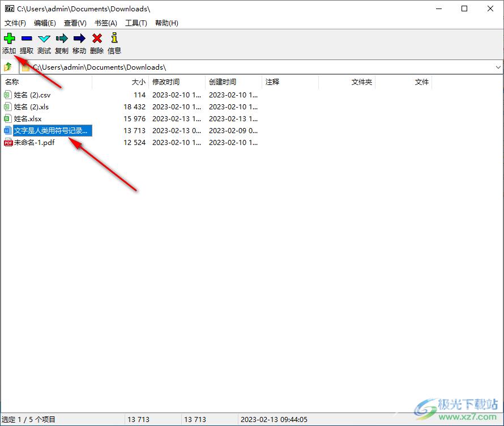Open the 帮助(H) menu
Screen dimensions: 504x426
(166, 23)
